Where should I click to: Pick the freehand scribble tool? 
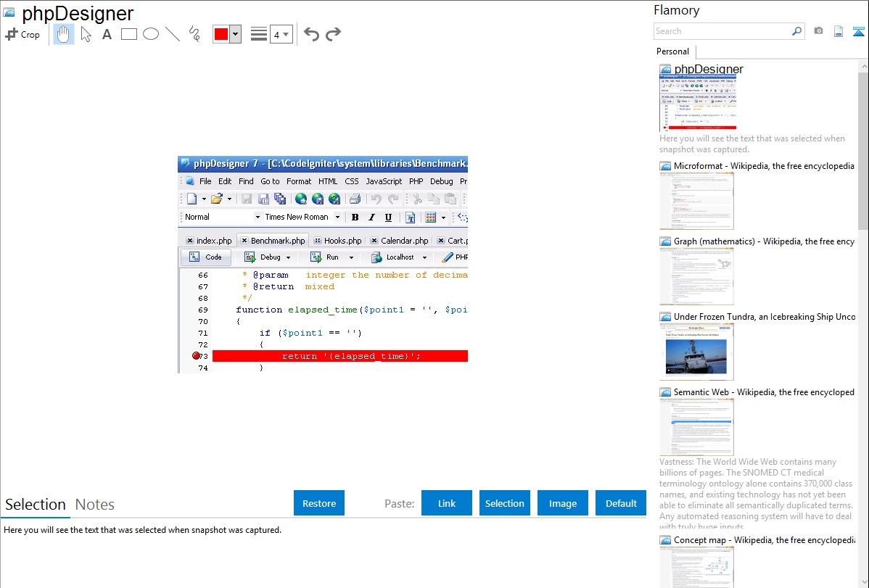pos(194,34)
